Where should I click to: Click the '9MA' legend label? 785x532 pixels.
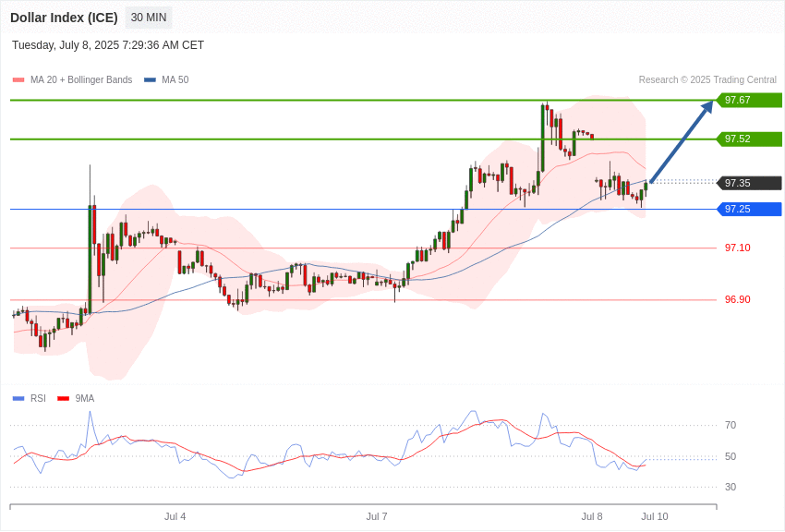coord(85,399)
